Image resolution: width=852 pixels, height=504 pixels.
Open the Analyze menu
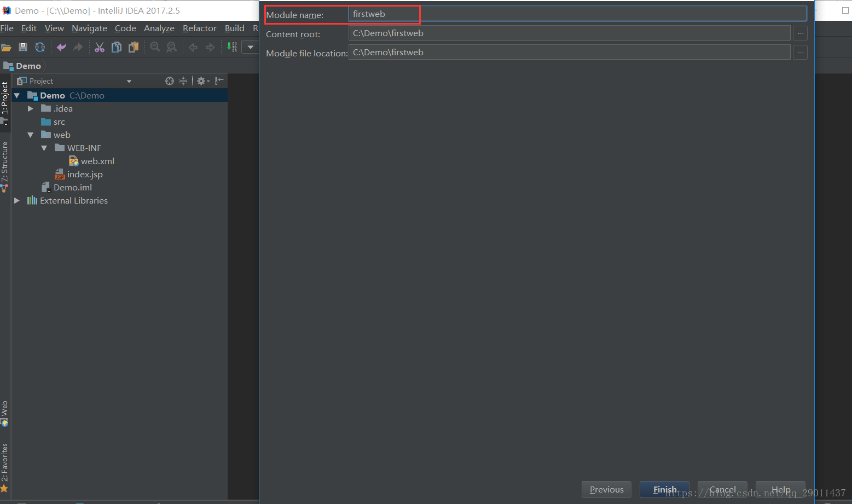click(159, 28)
